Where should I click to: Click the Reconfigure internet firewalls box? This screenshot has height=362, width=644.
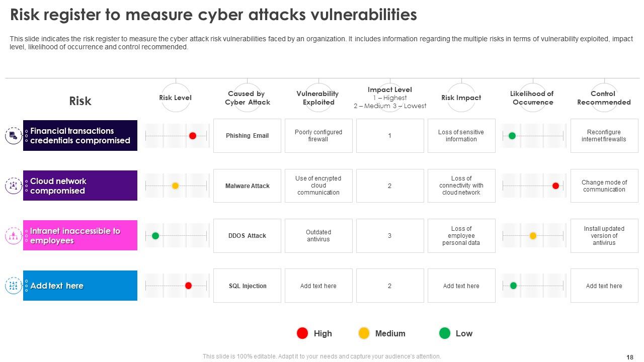click(x=604, y=136)
